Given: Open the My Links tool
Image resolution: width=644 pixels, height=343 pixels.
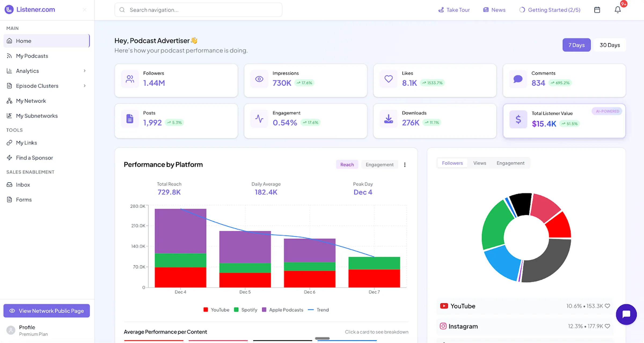Looking at the screenshot, I should click(26, 143).
